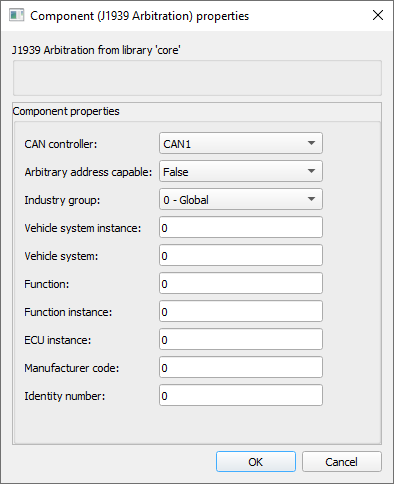The width and height of the screenshot is (394, 484).
Task: Click the dialog window icon in title bar
Action: point(16,15)
